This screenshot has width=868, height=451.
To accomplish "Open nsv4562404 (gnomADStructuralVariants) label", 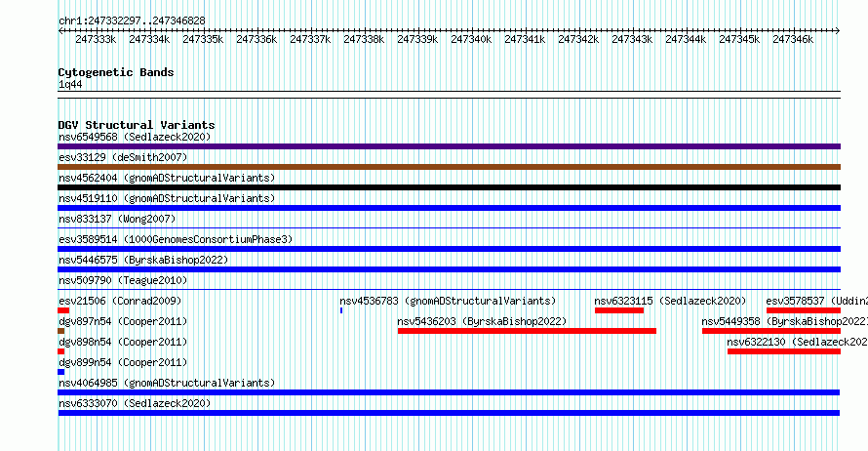I will pos(167,178).
